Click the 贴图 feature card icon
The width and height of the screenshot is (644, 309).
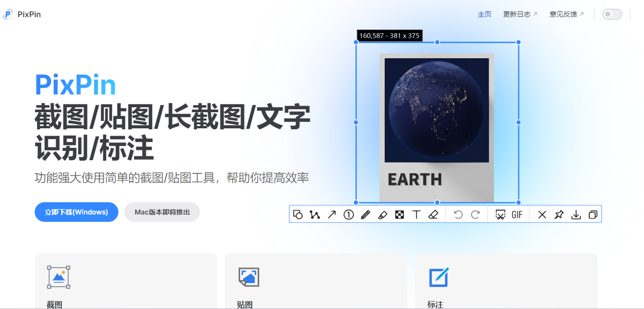click(248, 277)
